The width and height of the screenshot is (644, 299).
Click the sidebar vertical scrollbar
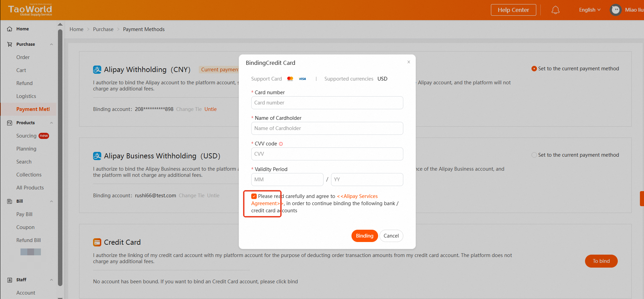point(60,157)
